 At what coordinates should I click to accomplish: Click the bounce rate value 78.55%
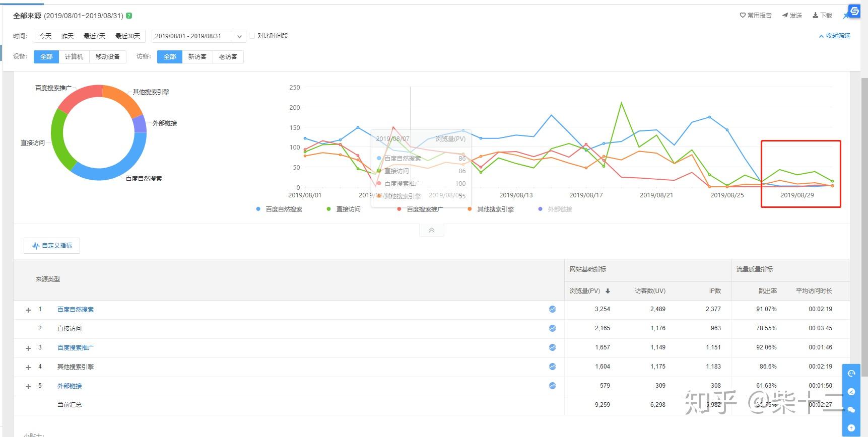pyautogui.click(x=766, y=328)
